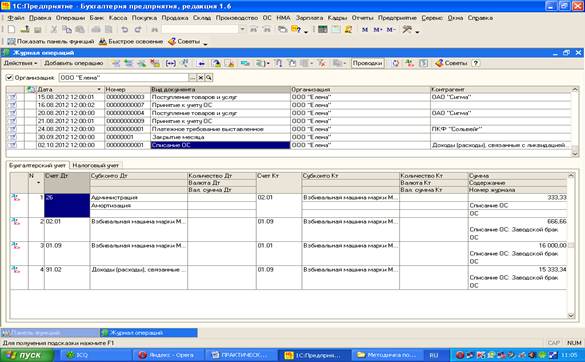Clear the organization field with X button

200,78
